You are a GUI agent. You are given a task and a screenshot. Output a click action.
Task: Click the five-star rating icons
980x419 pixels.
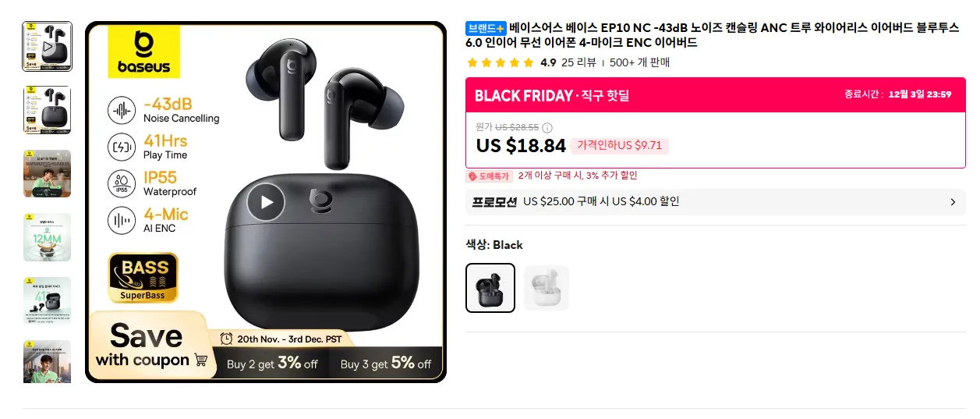[x=501, y=62]
